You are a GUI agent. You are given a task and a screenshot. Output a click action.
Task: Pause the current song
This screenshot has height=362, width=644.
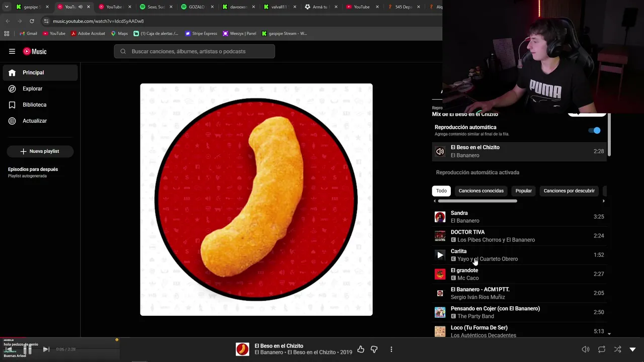pyautogui.click(x=27, y=349)
